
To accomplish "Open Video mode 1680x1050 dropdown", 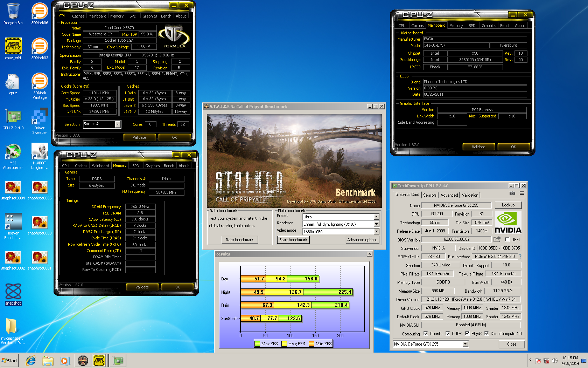I will (376, 232).
